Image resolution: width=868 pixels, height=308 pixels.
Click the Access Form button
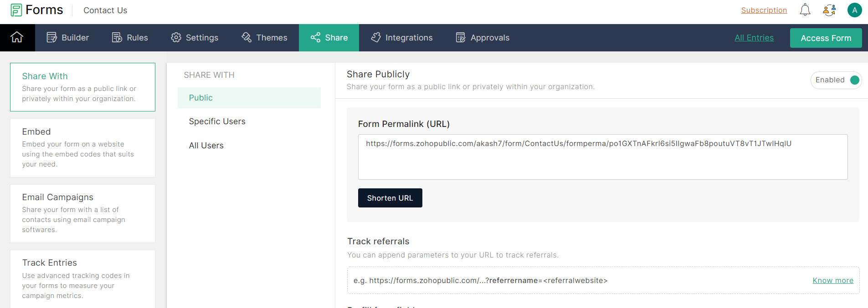pos(826,38)
